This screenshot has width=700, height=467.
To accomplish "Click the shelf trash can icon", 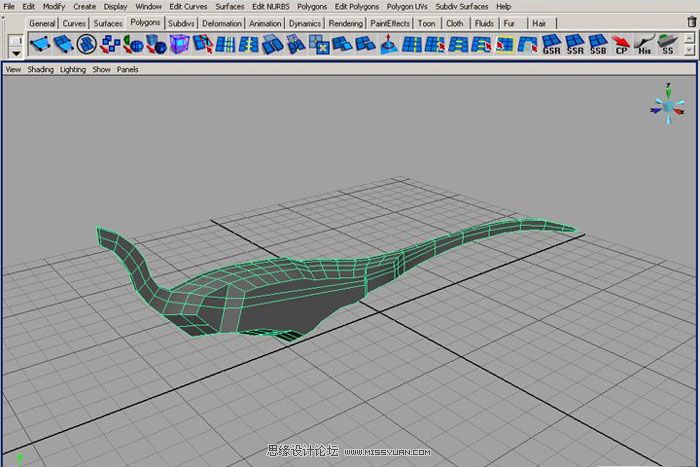I will [689, 21].
